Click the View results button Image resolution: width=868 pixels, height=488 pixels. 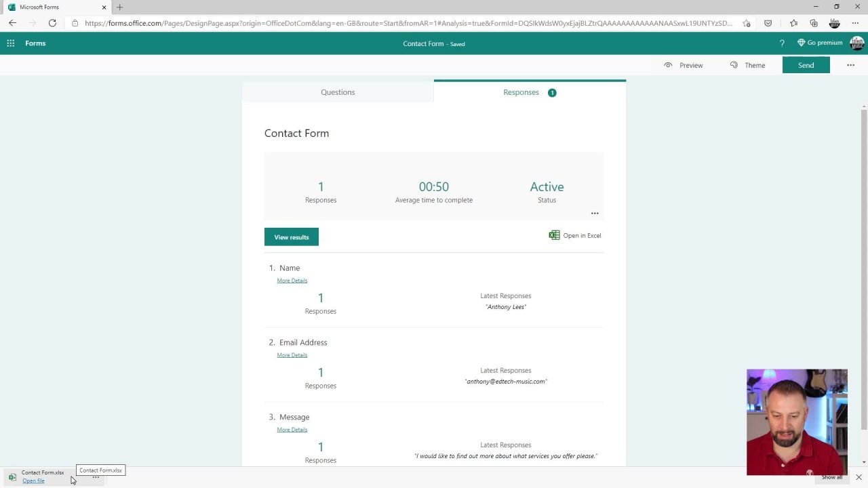[x=292, y=237]
